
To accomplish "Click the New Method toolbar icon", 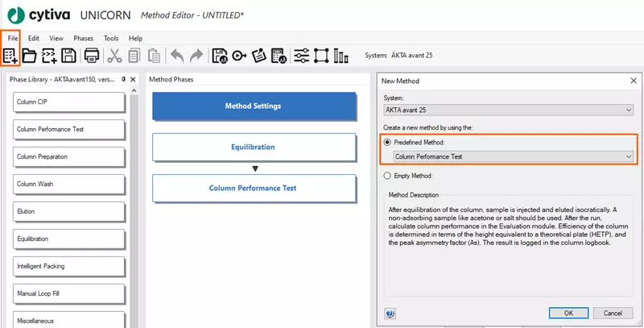I will point(10,56).
